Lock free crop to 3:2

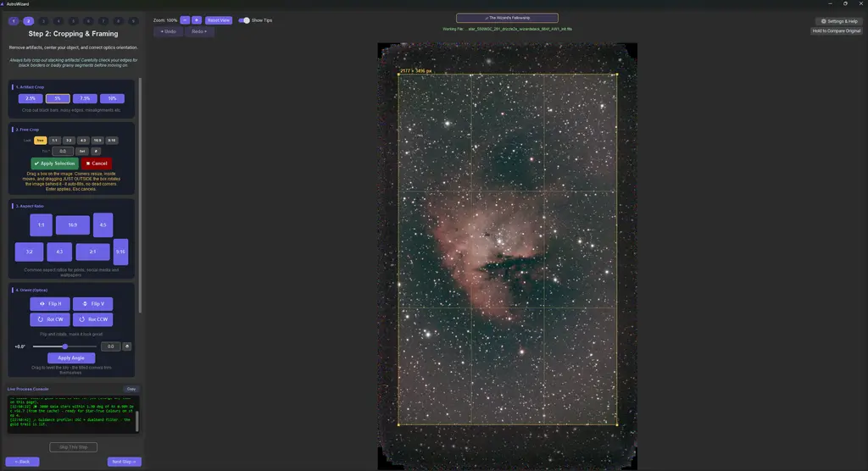[69, 141]
